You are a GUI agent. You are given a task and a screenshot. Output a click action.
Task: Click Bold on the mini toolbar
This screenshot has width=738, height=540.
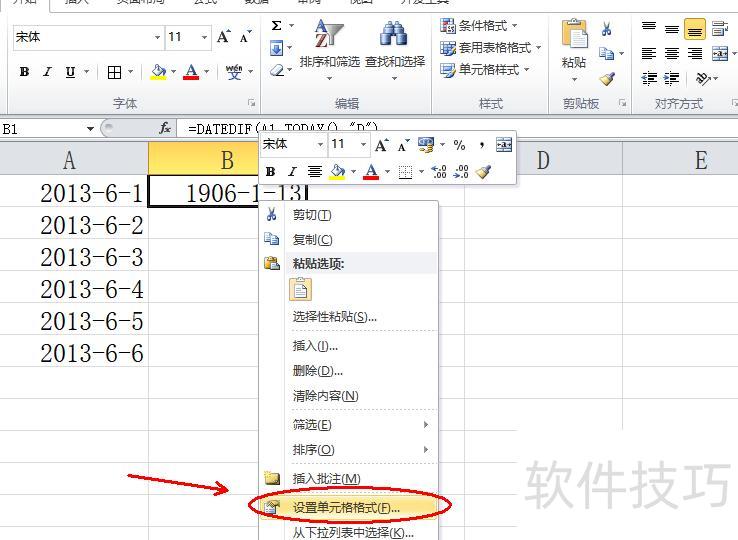tap(270, 172)
